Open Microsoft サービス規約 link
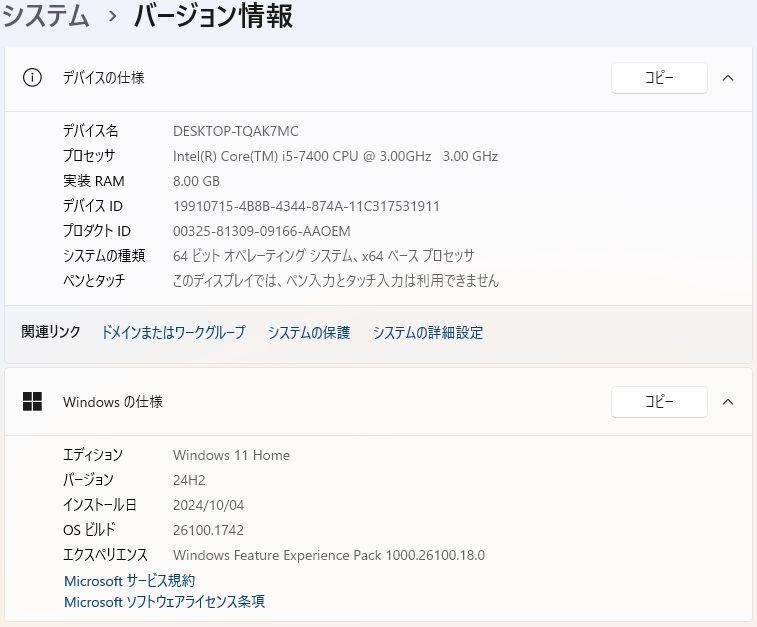The height and width of the screenshot is (627, 757). (129, 581)
